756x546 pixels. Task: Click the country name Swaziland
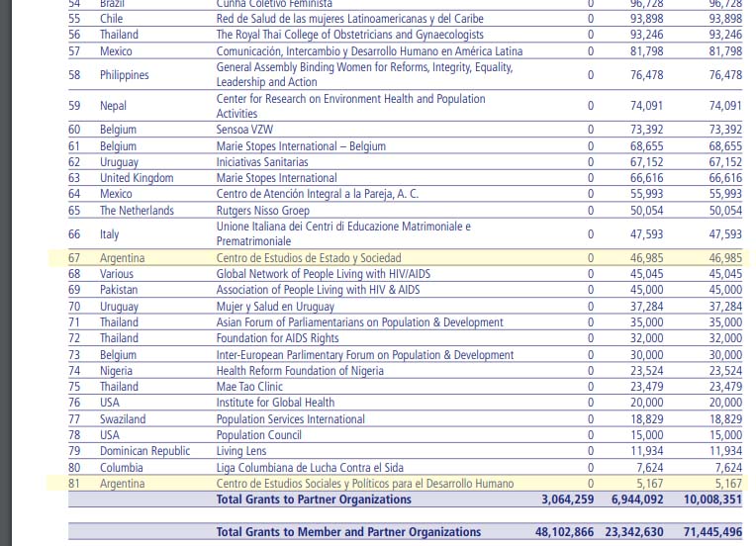point(122,418)
